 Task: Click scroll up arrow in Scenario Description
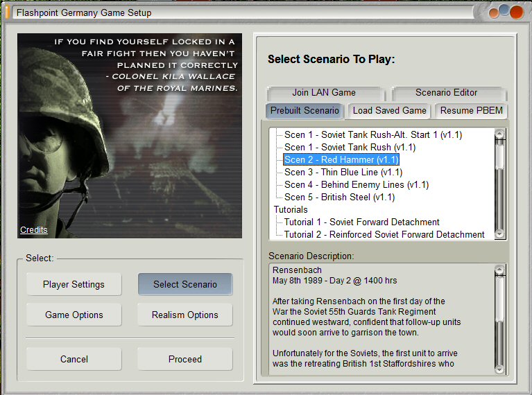tap(499, 270)
